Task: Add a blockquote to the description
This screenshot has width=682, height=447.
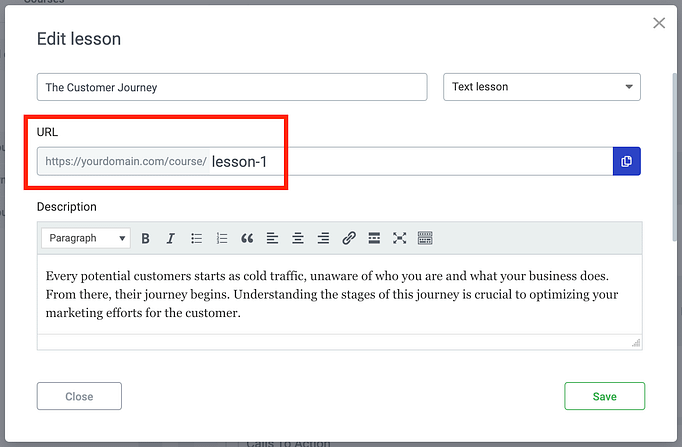Action: pos(247,238)
